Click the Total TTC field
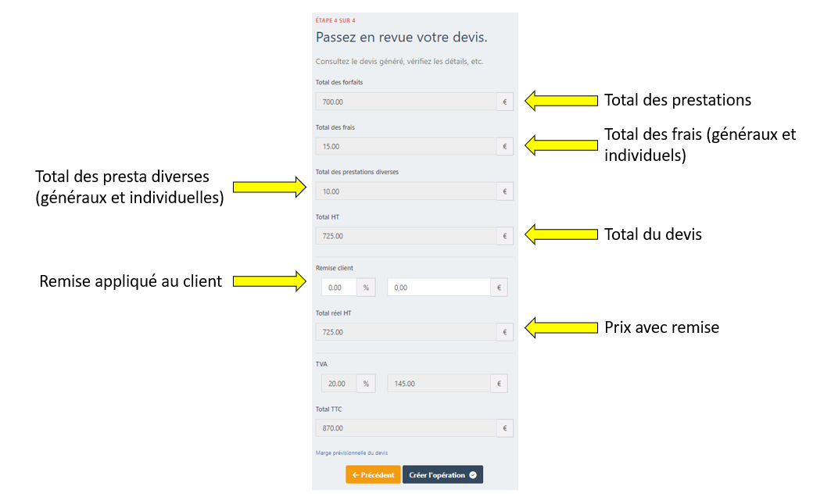Image resolution: width=831 pixels, height=504 pixels. pyautogui.click(x=405, y=428)
